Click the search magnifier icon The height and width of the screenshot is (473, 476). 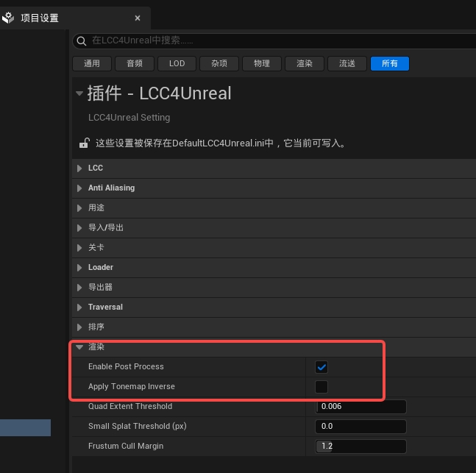(82, 40)
